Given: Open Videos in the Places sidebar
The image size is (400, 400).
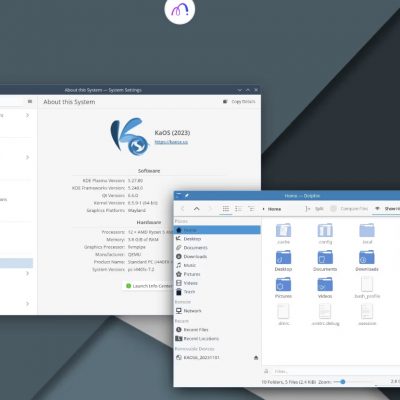Looking at the screenshot, I should pos(217,283).
